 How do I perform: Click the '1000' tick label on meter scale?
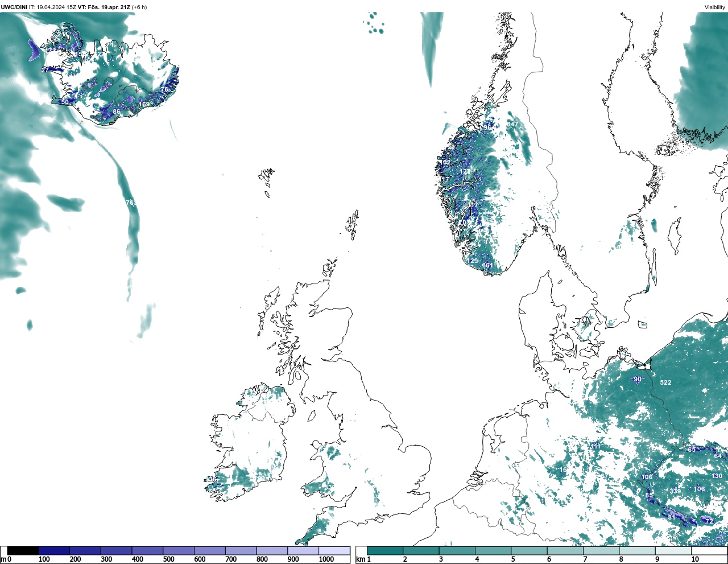click(x=326, y=559)
